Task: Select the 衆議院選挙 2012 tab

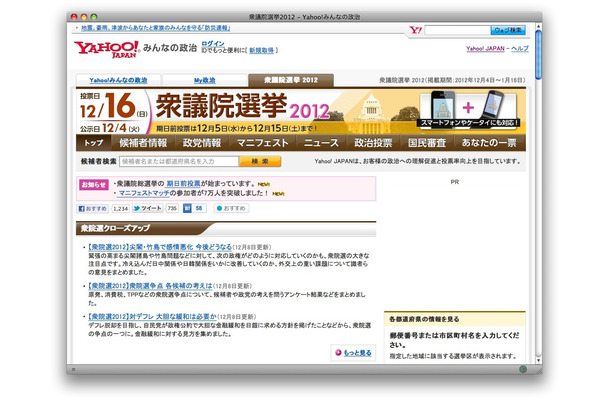Action: pyautogui.click(x=291, y=80)
